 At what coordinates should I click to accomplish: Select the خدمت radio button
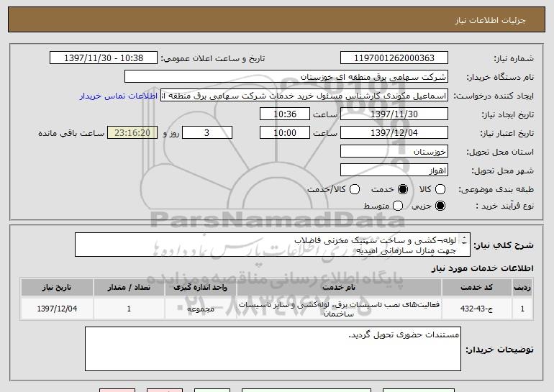click(403, 189)
